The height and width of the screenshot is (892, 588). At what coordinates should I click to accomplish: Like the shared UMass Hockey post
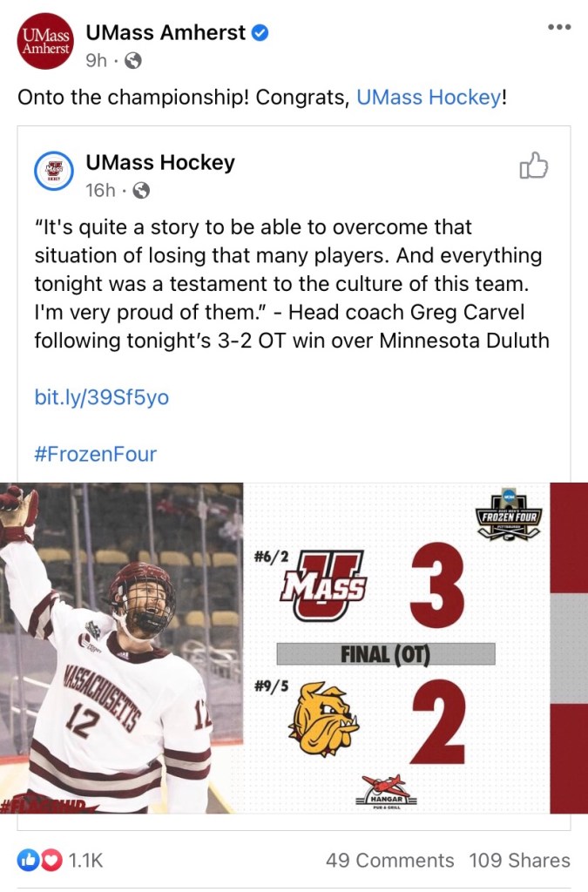click(533, 165)
